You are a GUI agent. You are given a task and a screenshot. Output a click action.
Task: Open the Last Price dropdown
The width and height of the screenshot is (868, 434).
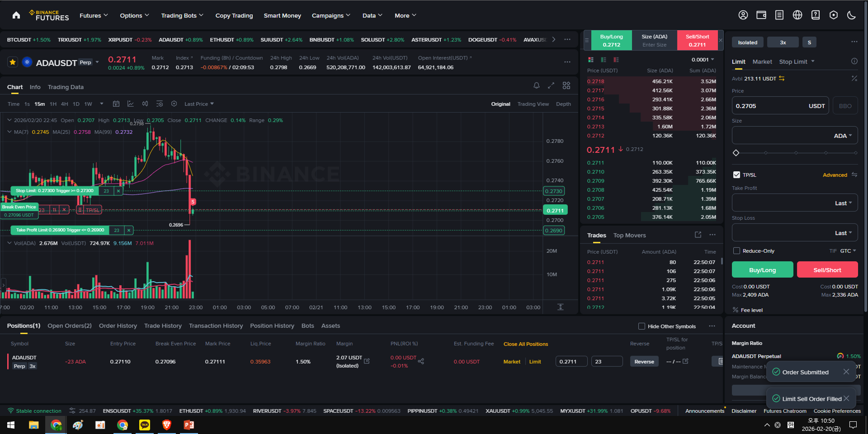(199, 104)
